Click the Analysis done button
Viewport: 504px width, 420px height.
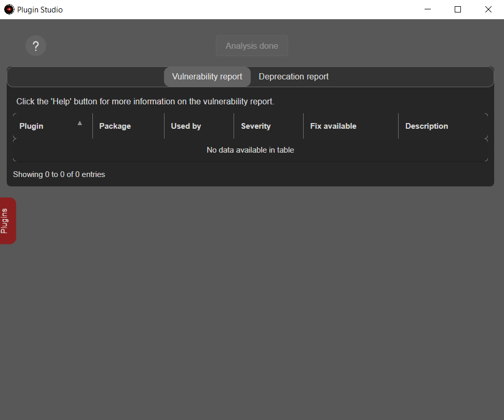click(252, 46)
